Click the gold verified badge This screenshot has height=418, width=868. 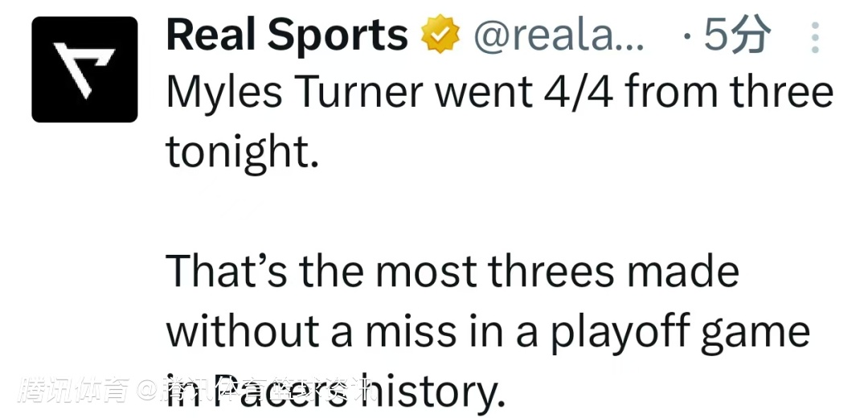click(440, 35)
